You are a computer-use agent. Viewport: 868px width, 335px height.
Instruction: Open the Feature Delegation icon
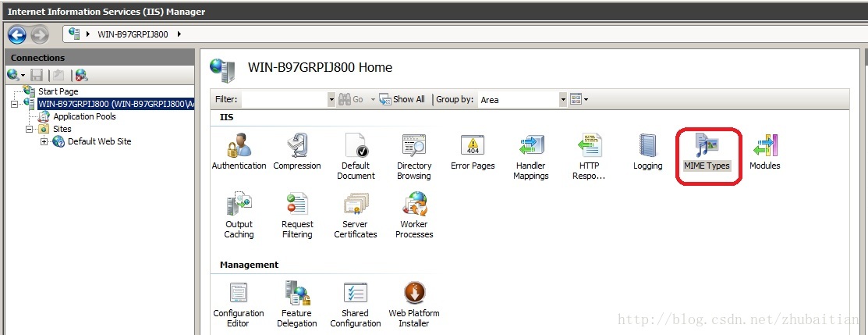[x=297, y=304]
